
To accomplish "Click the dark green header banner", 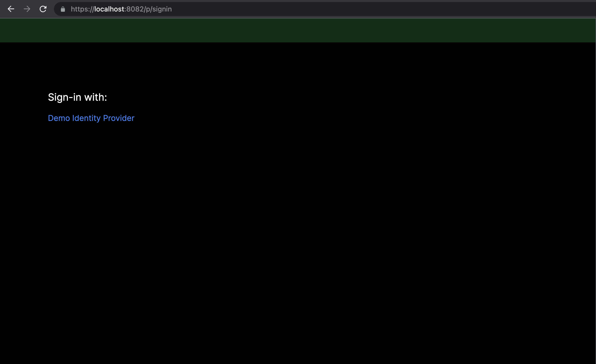I will [x=298, y=30].
